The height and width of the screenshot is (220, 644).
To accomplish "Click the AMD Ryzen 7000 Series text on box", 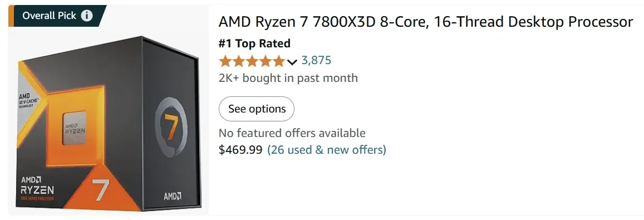I will pos(37,188).
